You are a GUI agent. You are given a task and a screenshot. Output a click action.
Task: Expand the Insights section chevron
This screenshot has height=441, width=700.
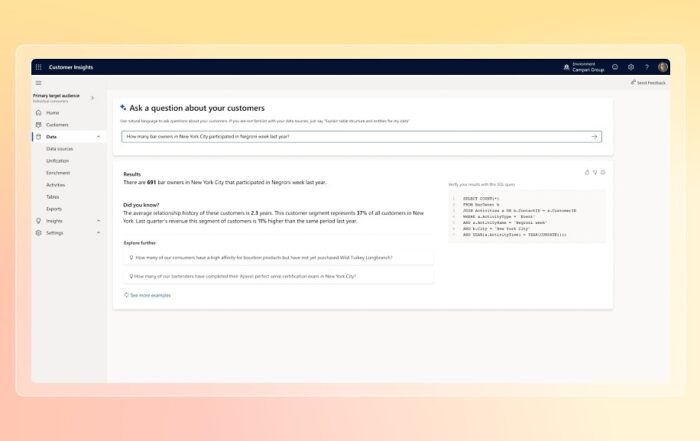pos(98,220)
